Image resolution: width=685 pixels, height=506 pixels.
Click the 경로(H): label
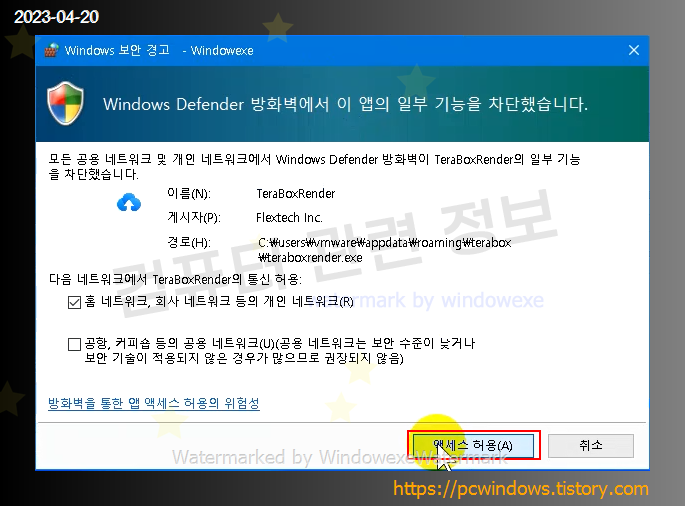189,242
